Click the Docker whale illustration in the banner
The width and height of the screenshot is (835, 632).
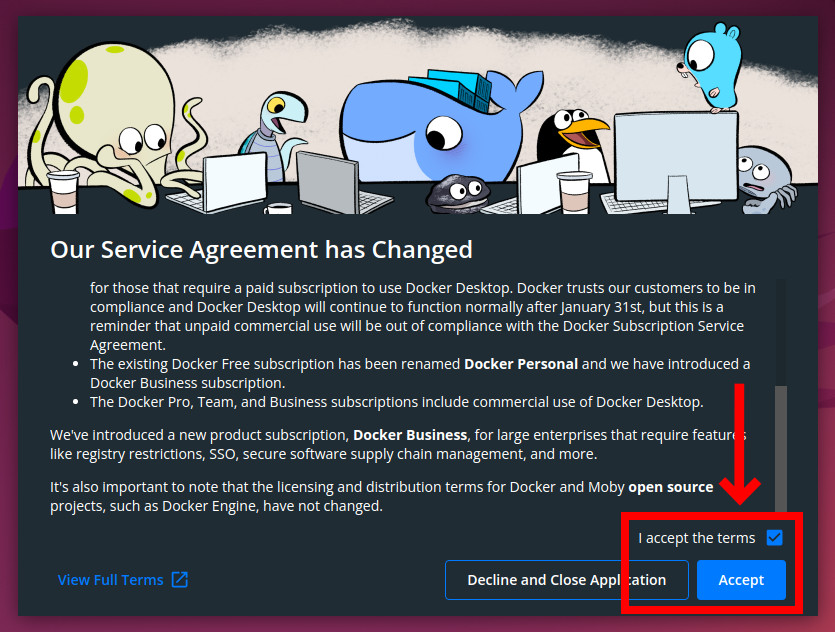[x=440, y=127]
